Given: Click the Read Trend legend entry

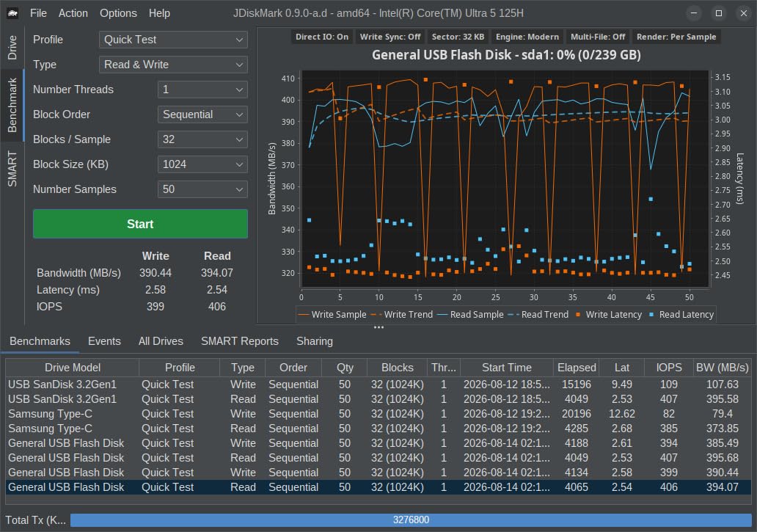Looking at the screenshot, I should click(538, 315).
